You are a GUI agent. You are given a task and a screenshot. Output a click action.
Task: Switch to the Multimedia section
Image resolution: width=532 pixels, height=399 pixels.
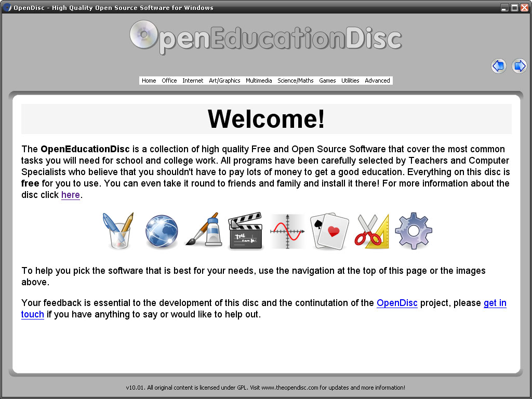[259, 81]
